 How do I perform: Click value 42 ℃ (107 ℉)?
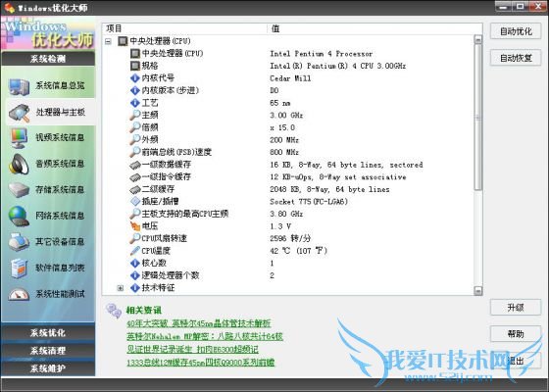point(298,251)
